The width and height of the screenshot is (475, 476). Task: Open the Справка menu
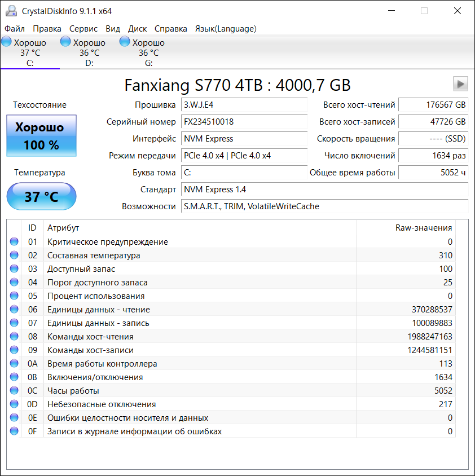[x=171, y=29]
